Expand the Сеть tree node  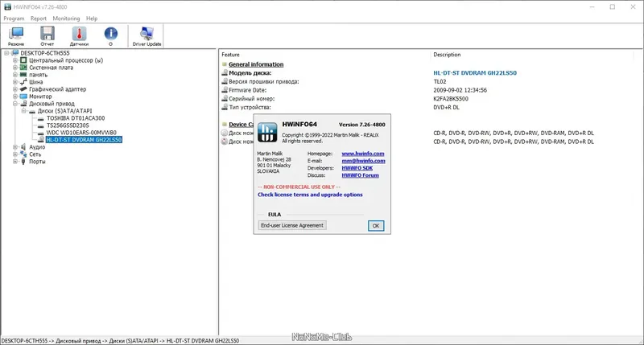click(15, 154)
